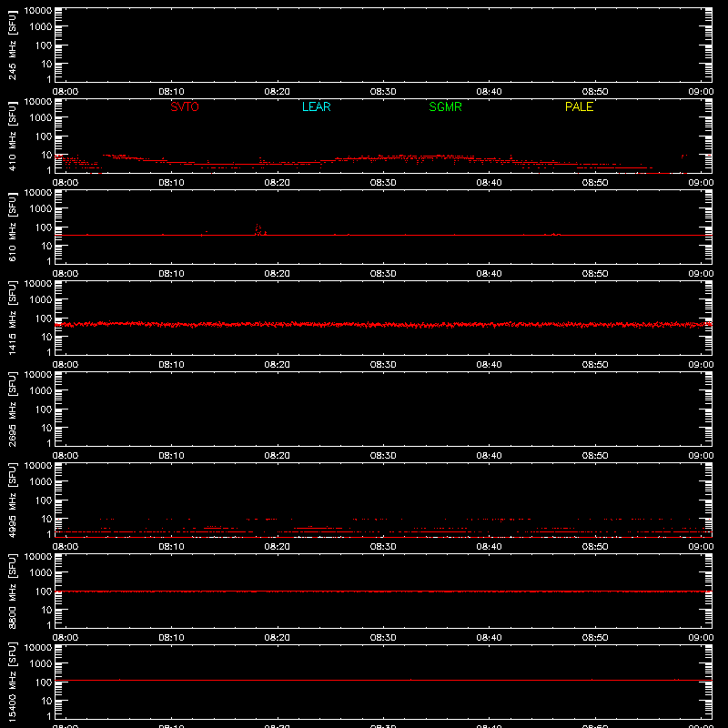Click the red noisy trace in 1415 MHz panel
Screen dimensions: 728x728
[x=383, y=324]
